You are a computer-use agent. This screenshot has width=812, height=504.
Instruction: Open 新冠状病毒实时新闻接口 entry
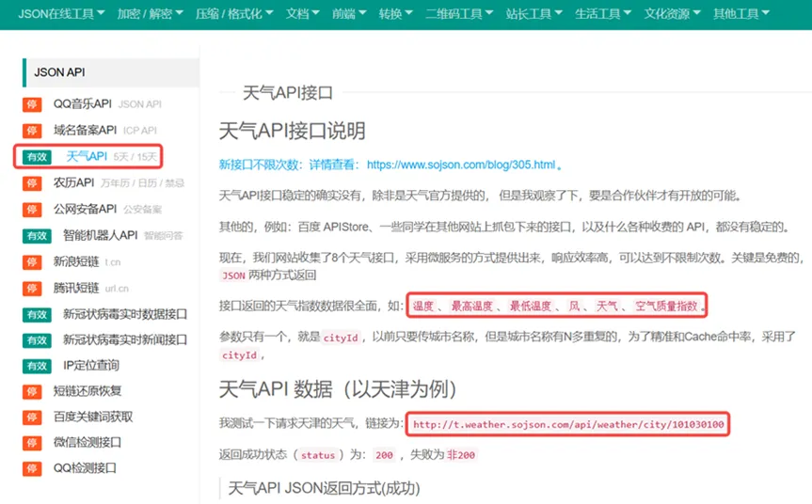pos(125,340)
